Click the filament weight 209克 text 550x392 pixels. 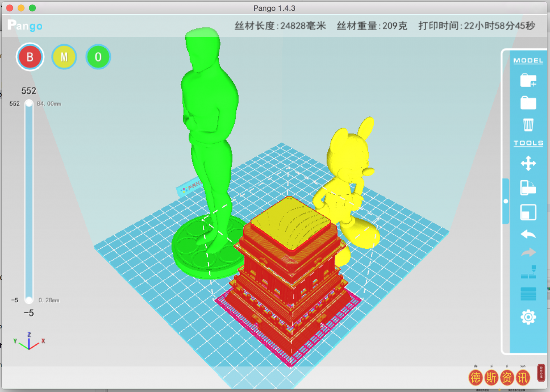[x=372, y=26]
